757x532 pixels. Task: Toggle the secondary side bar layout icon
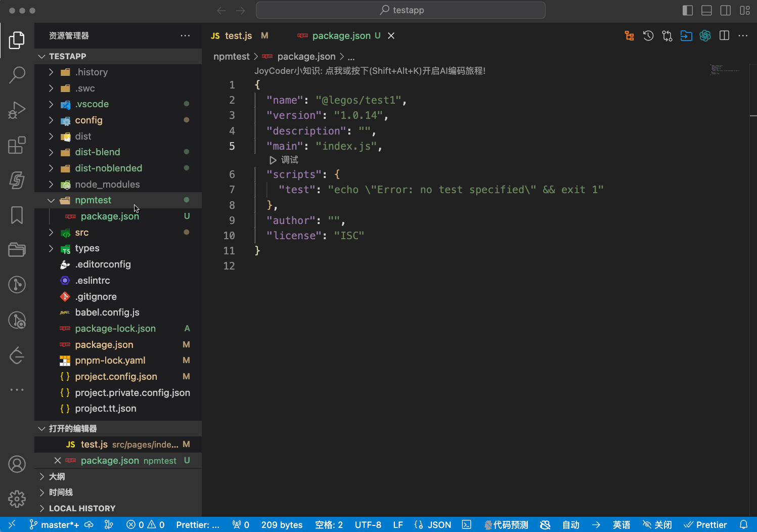point(725,10)
